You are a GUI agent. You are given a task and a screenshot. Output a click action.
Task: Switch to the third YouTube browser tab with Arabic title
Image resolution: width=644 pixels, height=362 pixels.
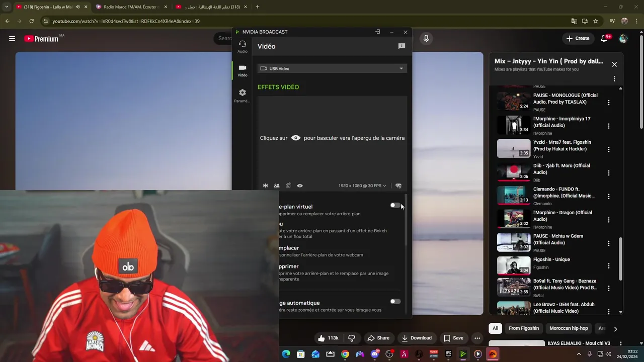tap(211, 7)
